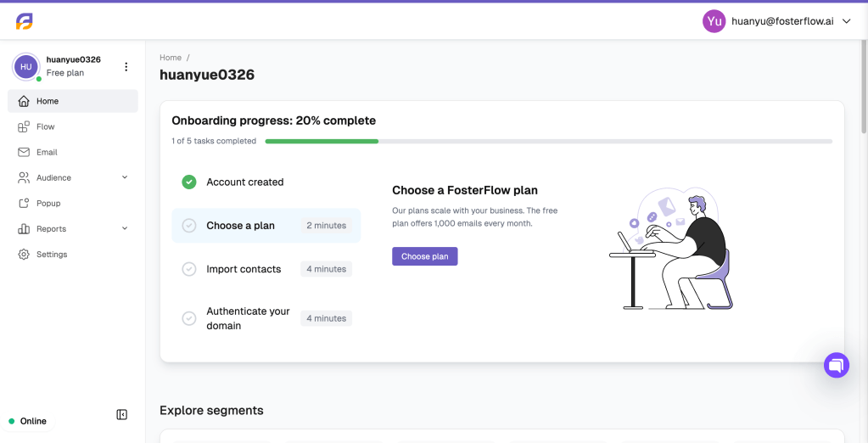The height and width of the screenshot is (443, 868).
Task: Expand the Audience submenu chevron
Action: [125, 177]
